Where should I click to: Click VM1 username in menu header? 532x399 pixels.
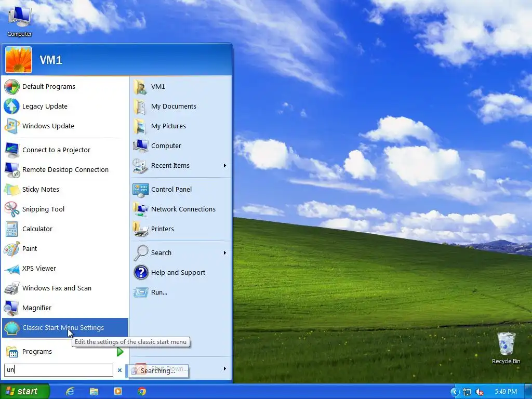tap(51, 60)
